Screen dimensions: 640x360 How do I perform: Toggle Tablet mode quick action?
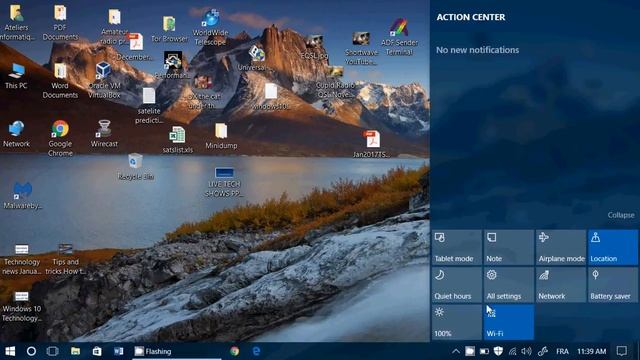(457, 247)
